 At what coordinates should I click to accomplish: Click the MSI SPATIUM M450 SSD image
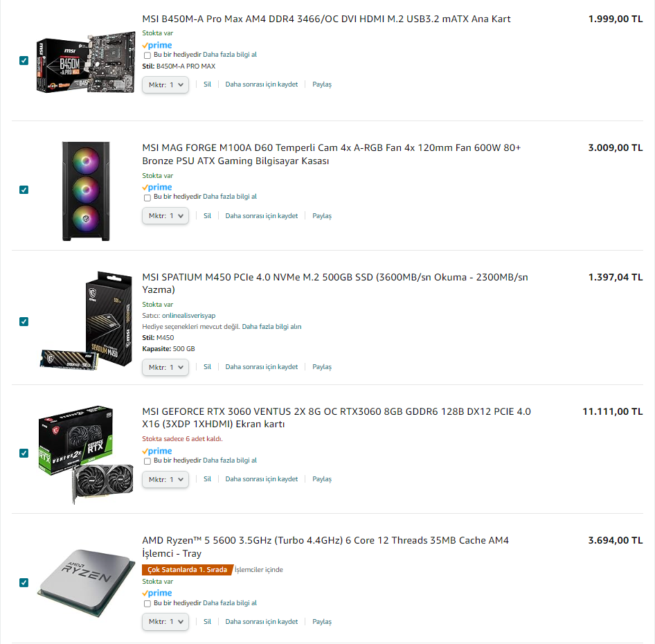[87, 321]
